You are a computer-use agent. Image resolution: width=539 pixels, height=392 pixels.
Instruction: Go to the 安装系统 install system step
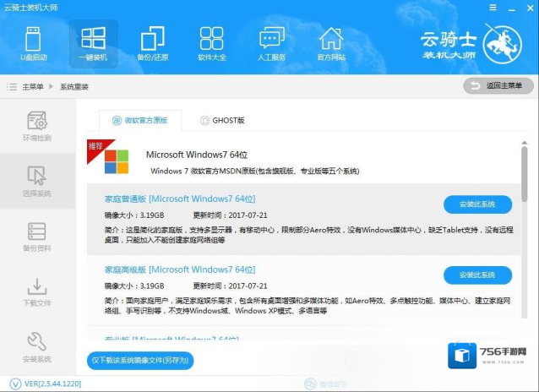[x=36, y=347]
